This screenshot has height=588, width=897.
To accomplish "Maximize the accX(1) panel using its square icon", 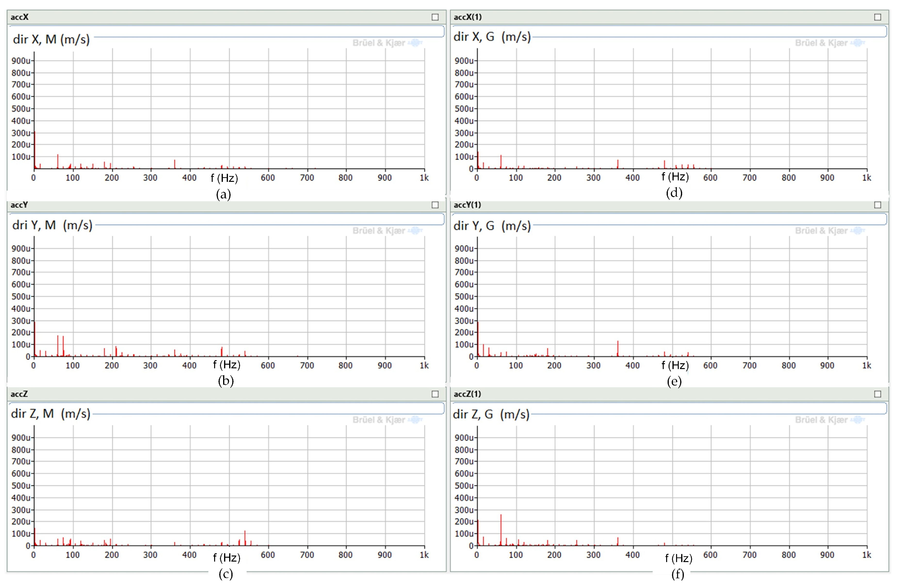I will tap(877, 17).
